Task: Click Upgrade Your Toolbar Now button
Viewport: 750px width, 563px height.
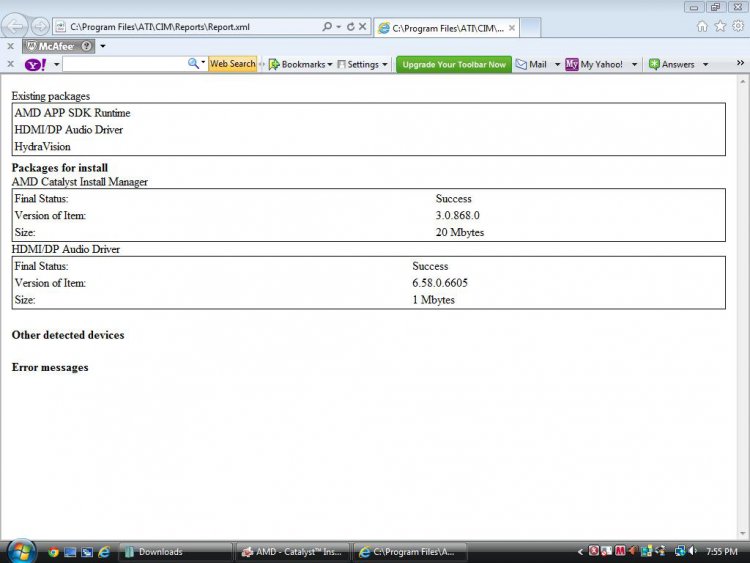Action: point(454,64)
